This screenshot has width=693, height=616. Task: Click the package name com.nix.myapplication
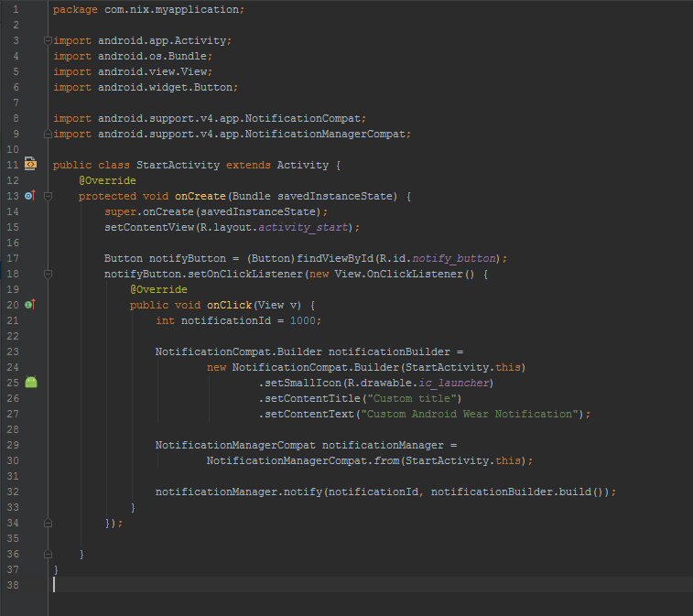coord(174,9)
